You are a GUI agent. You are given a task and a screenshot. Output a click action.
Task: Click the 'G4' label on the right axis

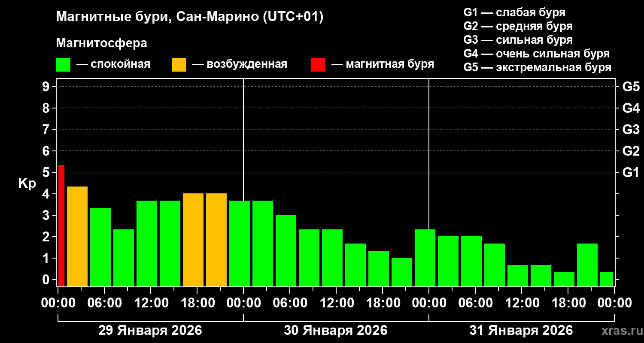coord(631,108)
